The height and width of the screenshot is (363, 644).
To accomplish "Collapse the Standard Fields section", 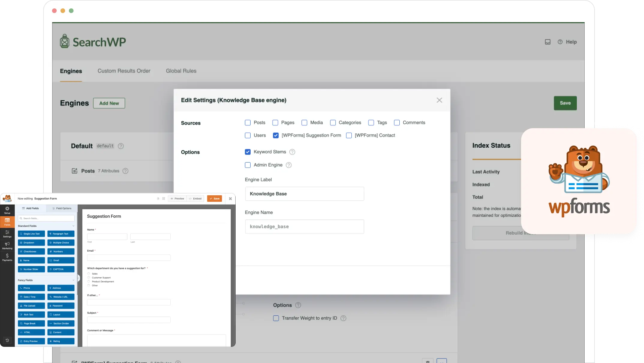I will click(x=73, y=226).
